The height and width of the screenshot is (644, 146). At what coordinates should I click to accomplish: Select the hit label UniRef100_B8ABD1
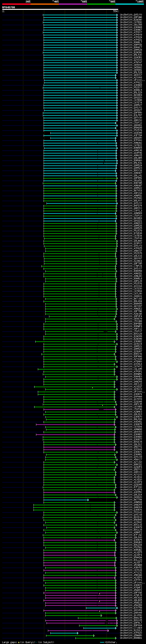pyautogui.click(x=131, y=638)
